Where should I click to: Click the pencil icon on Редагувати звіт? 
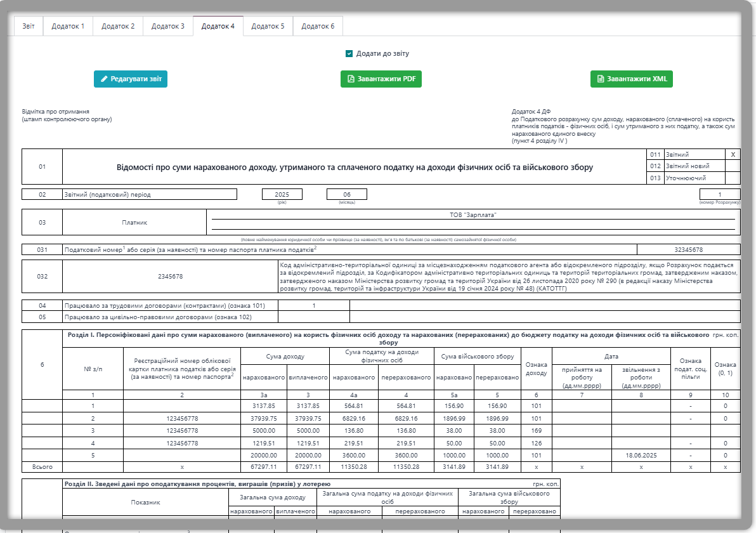pyautogui.click(x=104, y=79)
